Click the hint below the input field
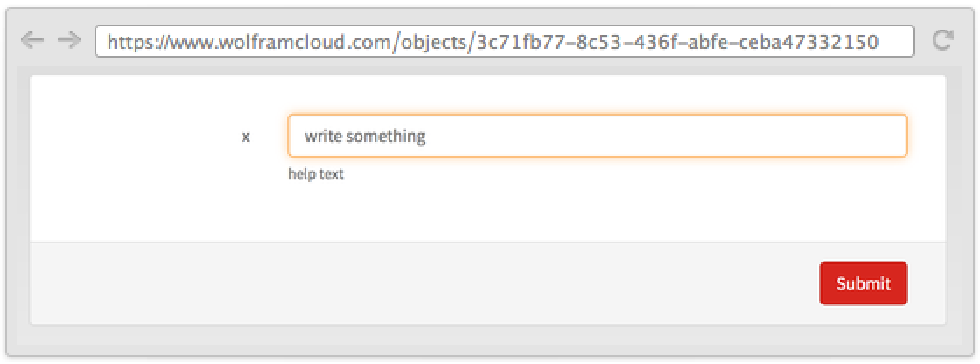Screen dimensions: 980x364 tap(316, 174)
